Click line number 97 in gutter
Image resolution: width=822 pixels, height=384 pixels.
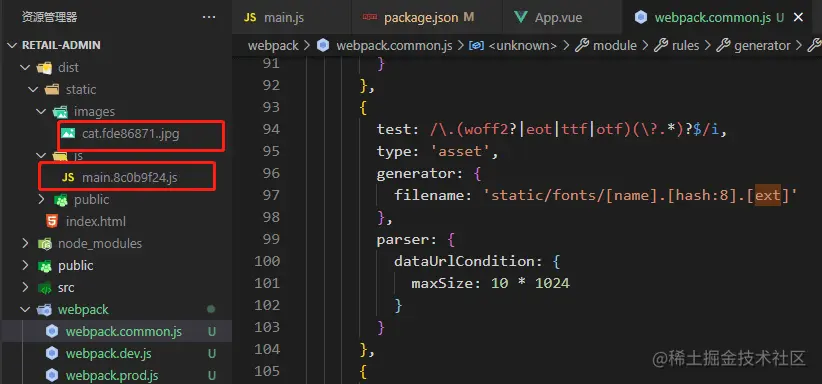point(271,195)
